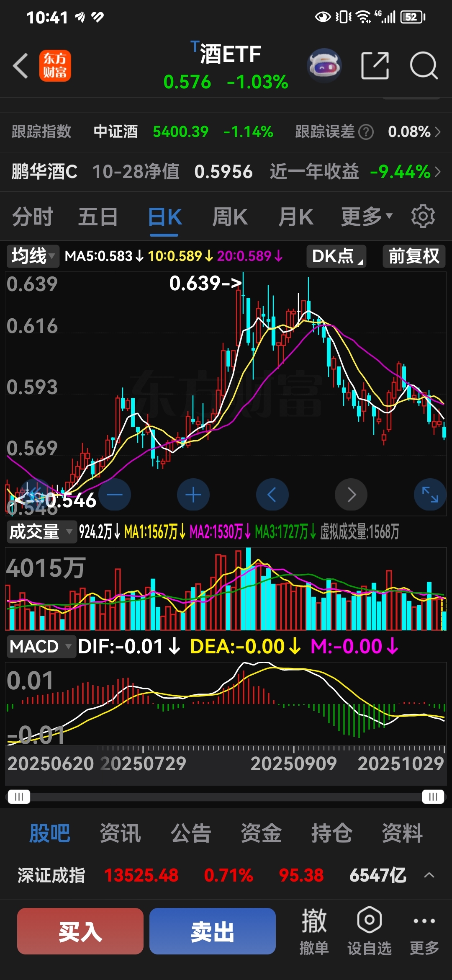This screenshot has height=980, width=452.
Task: Toggle the 前复权 adjustment button
Action: click(414, 256)
